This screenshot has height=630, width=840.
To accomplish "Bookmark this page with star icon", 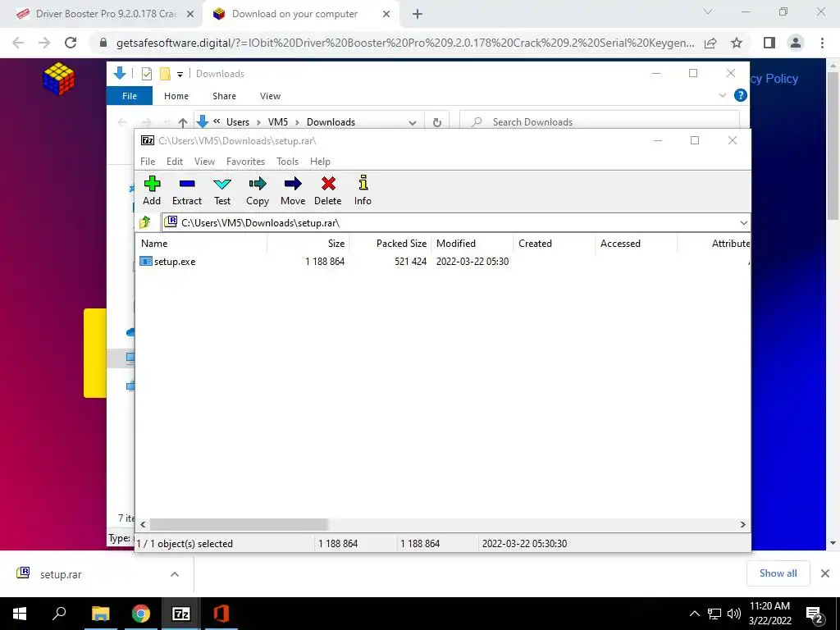I will click(x=737, y=43).
